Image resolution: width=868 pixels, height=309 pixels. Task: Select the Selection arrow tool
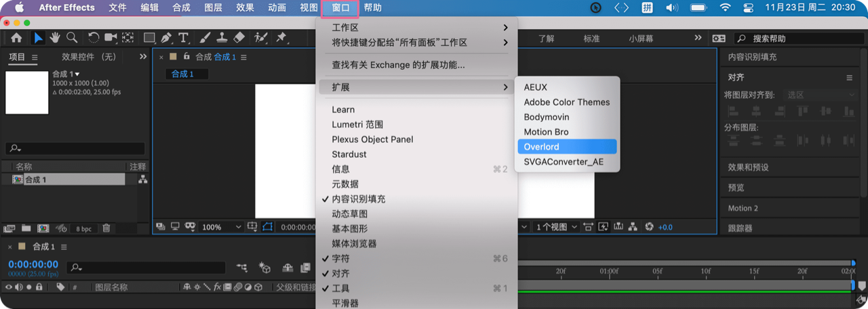coord(39,38)
